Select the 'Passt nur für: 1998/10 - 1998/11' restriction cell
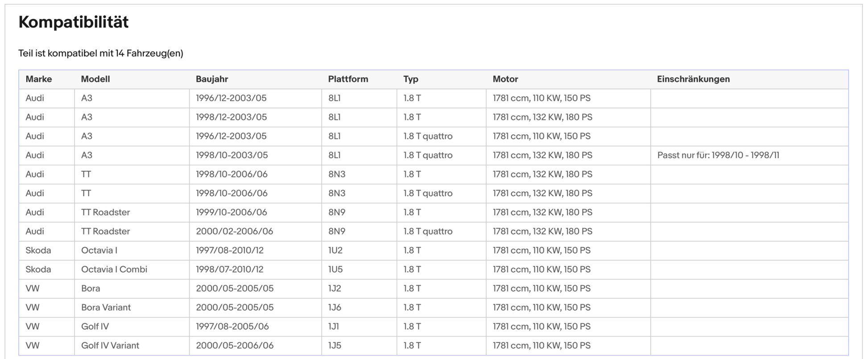This screenshot has height=359, width=868. click(718, 155)
